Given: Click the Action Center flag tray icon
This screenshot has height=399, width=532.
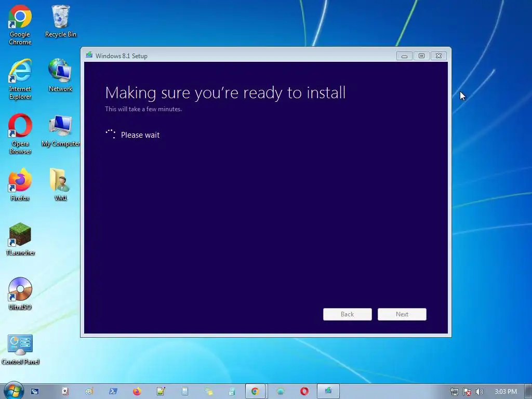Looking at the screenshot, I should click(467, 392).
